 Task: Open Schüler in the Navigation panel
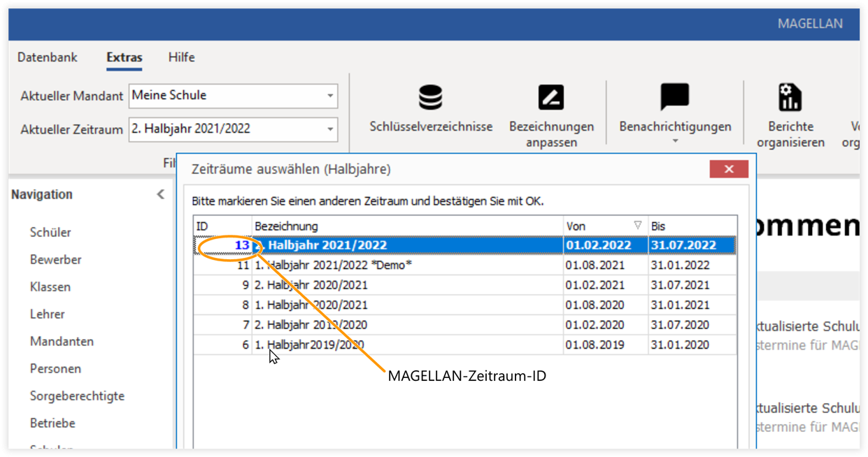(50, 233)
